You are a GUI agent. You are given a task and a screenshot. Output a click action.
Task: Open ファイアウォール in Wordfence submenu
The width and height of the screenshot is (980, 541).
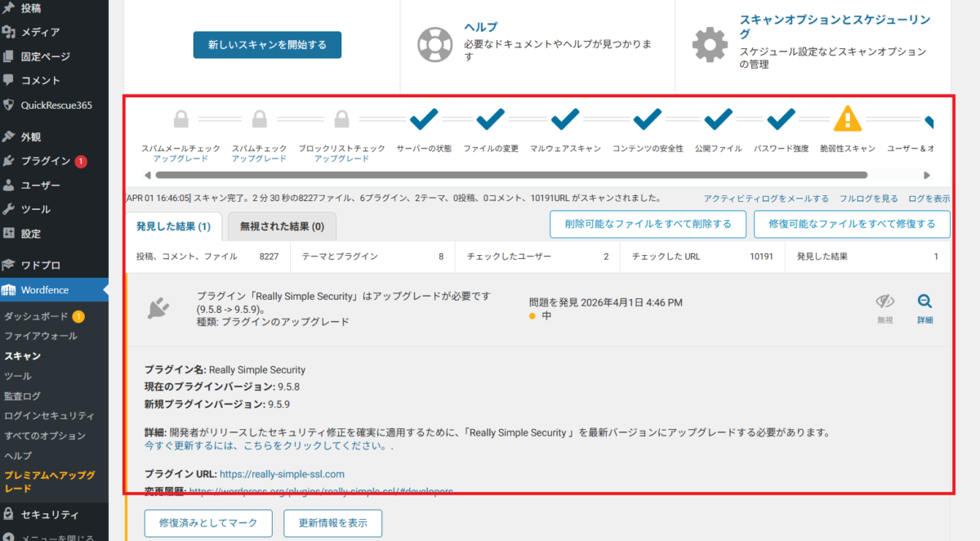coord(41,336)
